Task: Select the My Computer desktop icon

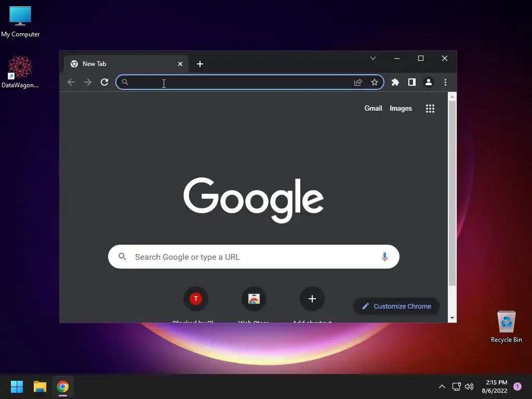Action: 20,22
